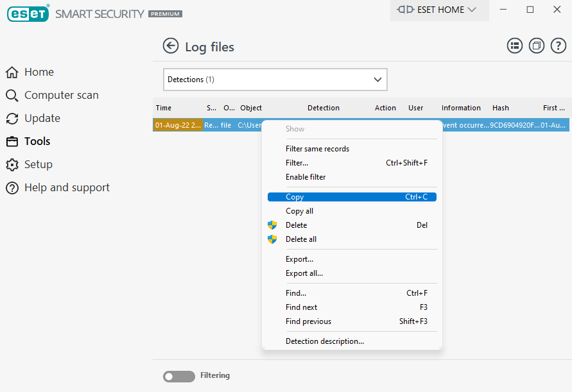
Task: Go to Tools section in sidebar
Action: pyautogui.click(x=37, y=142)
